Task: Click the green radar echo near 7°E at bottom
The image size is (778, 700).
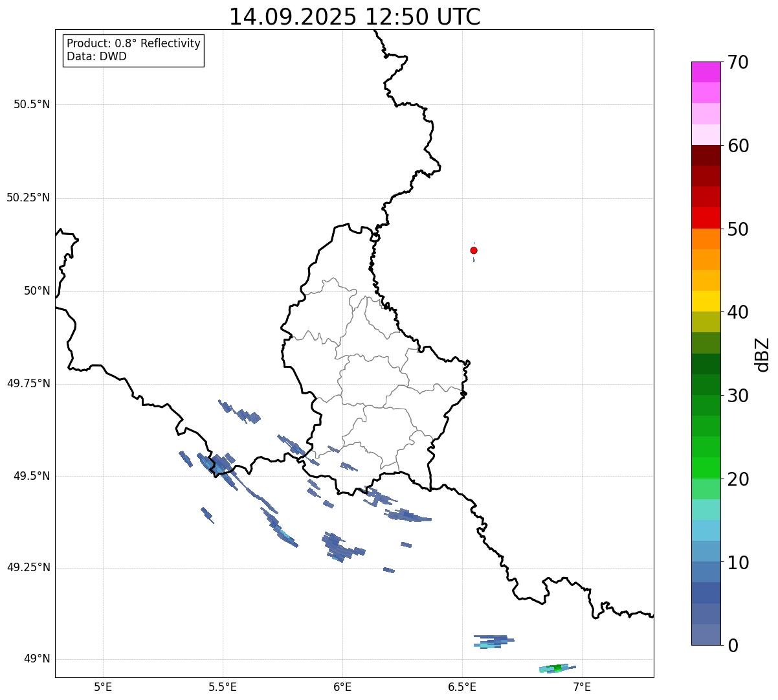Action: tap(557, 668)
